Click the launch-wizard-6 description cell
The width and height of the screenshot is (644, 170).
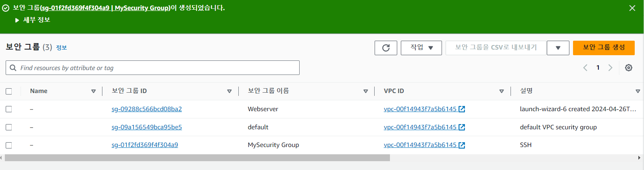(578, 109)
